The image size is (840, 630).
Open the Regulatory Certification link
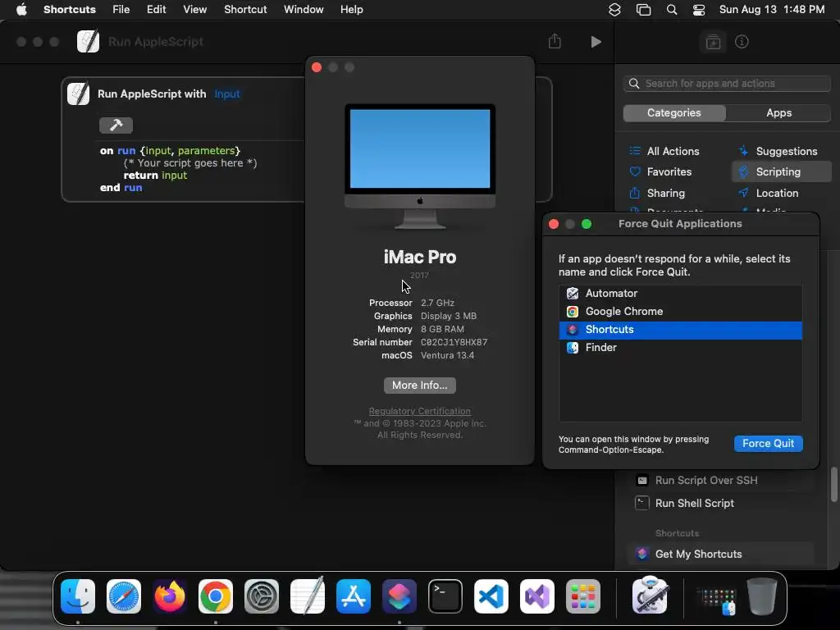(420, 412)
